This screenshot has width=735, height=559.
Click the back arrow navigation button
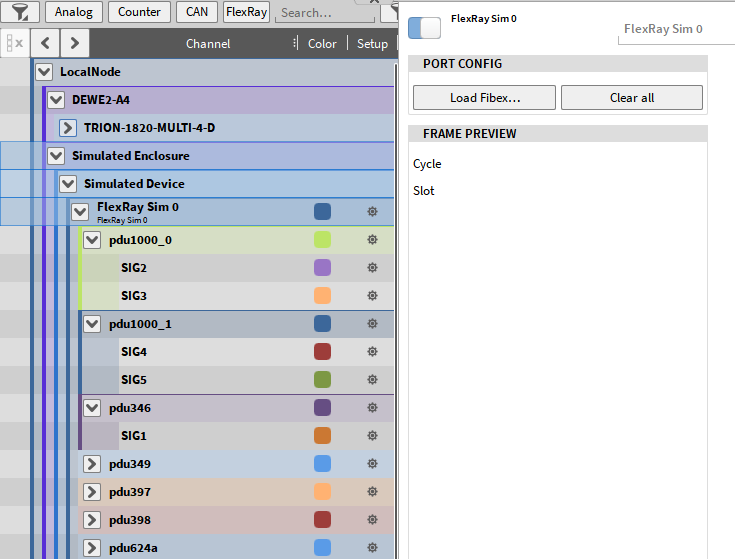pyautogui.click(x=46, y=43)
